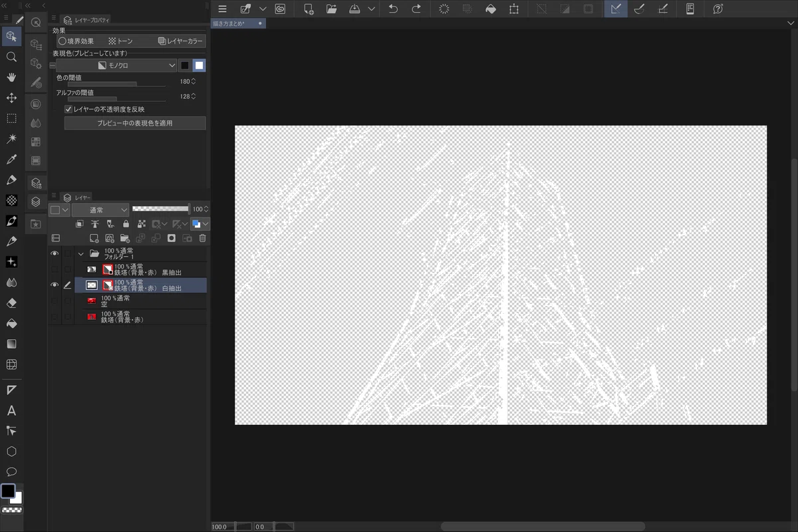Click the Redo arrow in command bar

416,9
